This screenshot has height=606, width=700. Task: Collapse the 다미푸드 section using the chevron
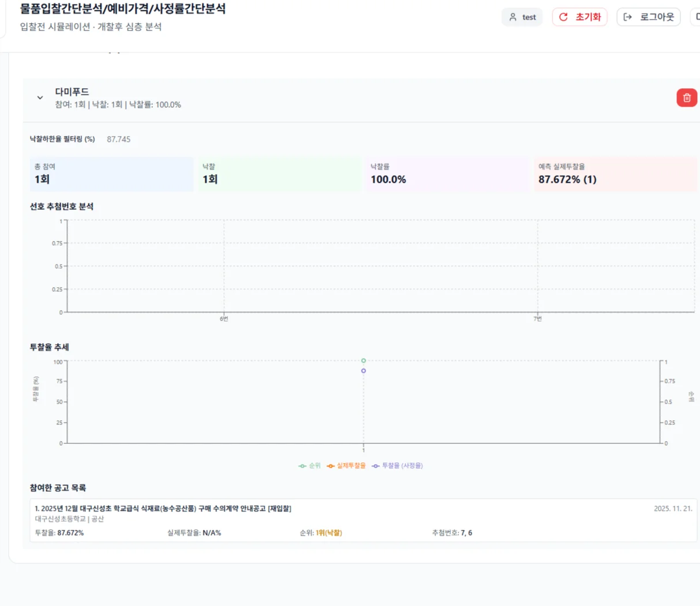(40, 97)
